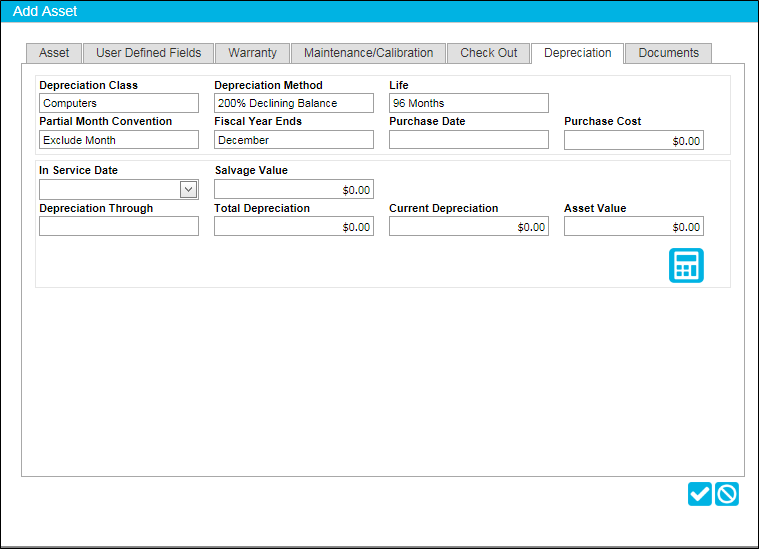
Task: Select the Depreciation tab
Action: point(577,53)
